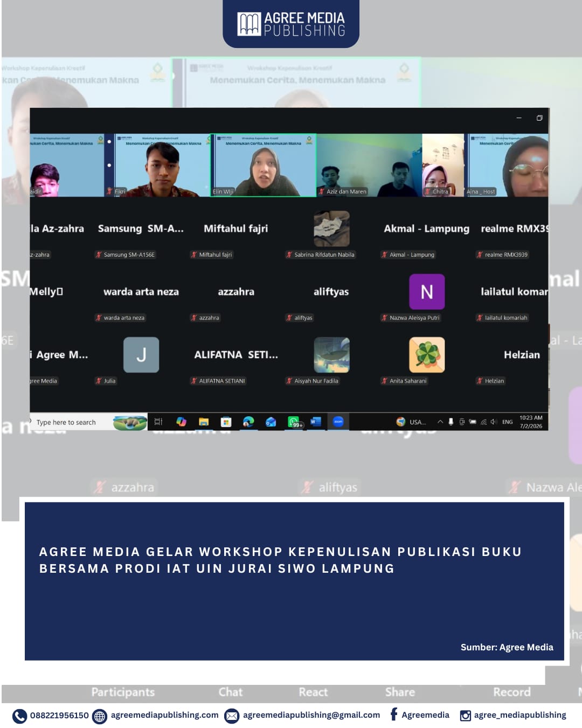This screenshot has height=728, width=582.
Task: Launch Microsoft Edge from the taskbar
Action: [x=248, y=422]
